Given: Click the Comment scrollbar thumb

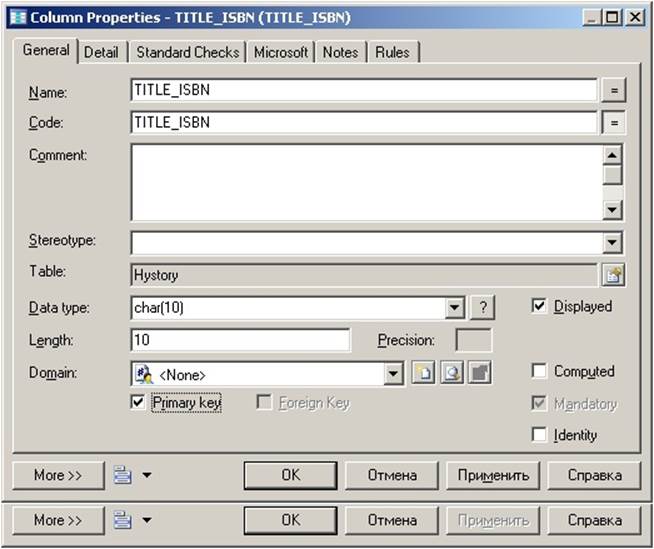Looking at the screenshot, I should 612,175.
